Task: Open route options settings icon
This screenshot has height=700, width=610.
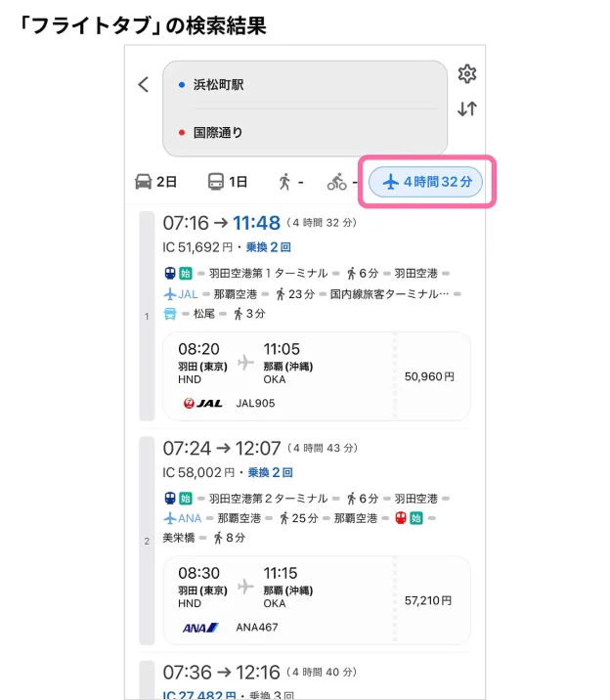Action: tap(467, 74)
